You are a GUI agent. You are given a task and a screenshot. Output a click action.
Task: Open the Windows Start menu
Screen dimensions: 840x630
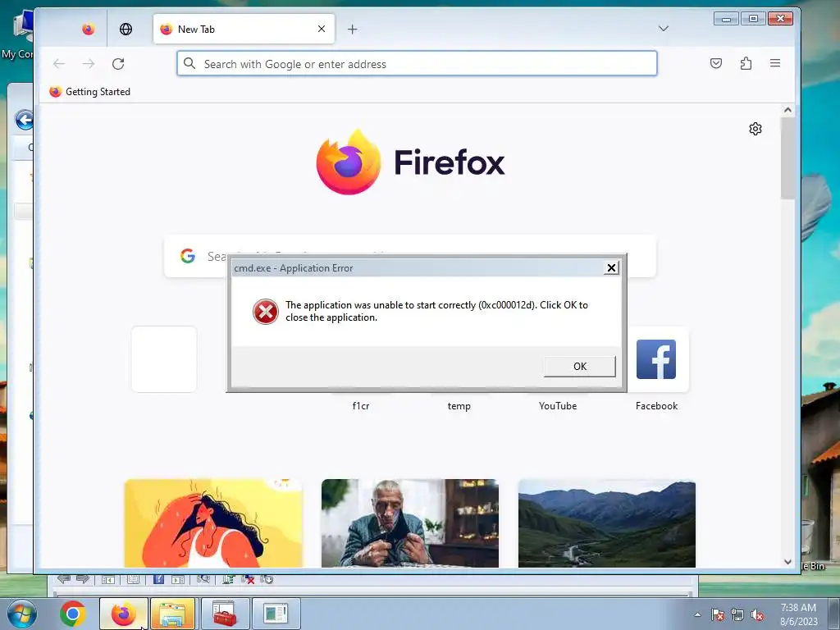(x=22, y=614)
